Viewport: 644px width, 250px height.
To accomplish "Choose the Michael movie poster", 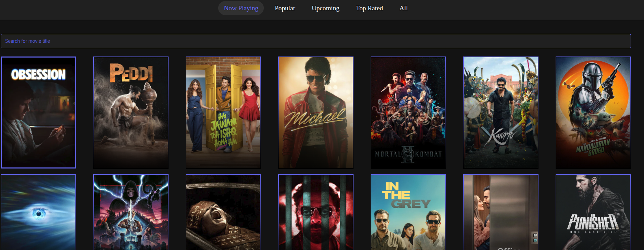I will (316, 112).
